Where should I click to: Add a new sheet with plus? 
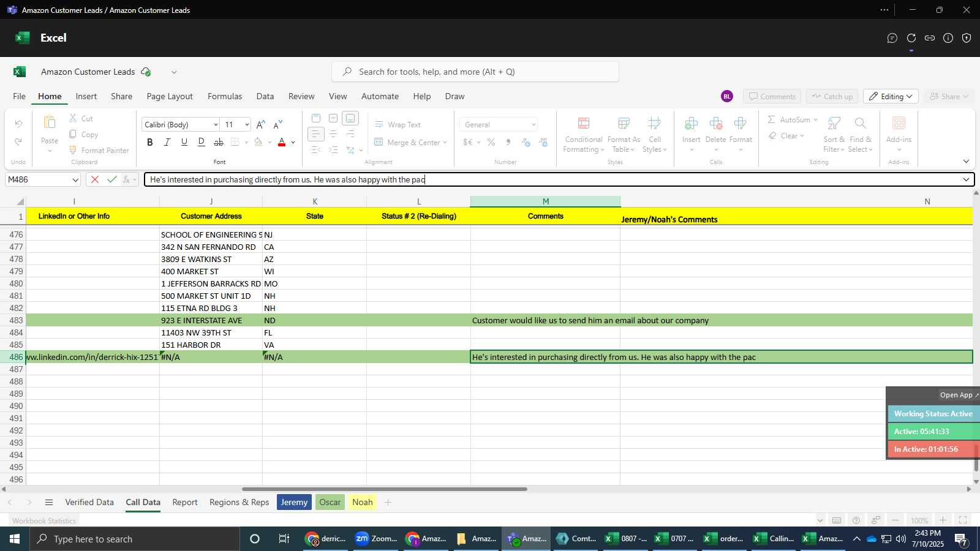[388, 502]
